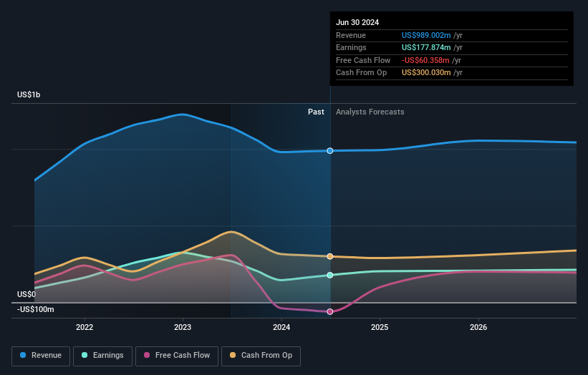Click the tooltip Earnings row label

tap(351, 47)
